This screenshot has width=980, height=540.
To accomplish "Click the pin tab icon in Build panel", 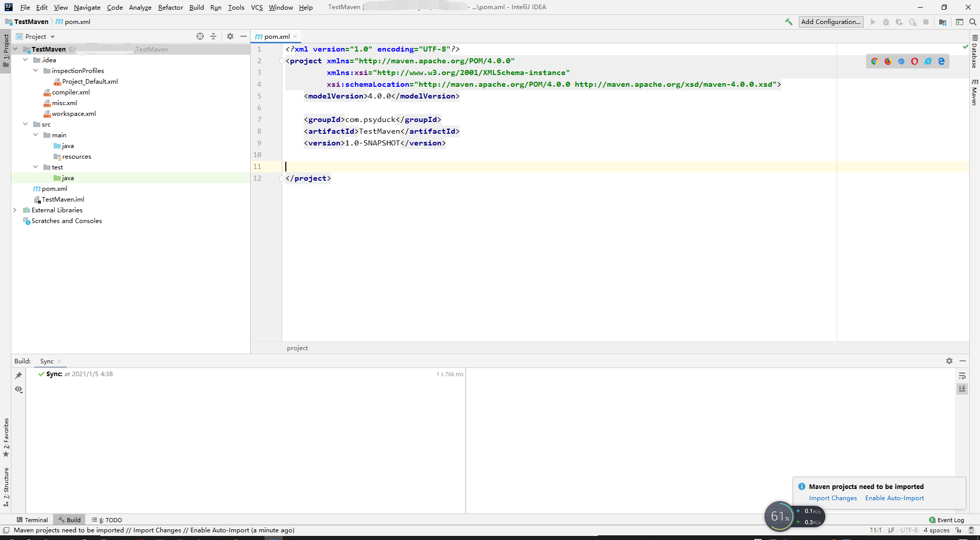I will (18, 376).
